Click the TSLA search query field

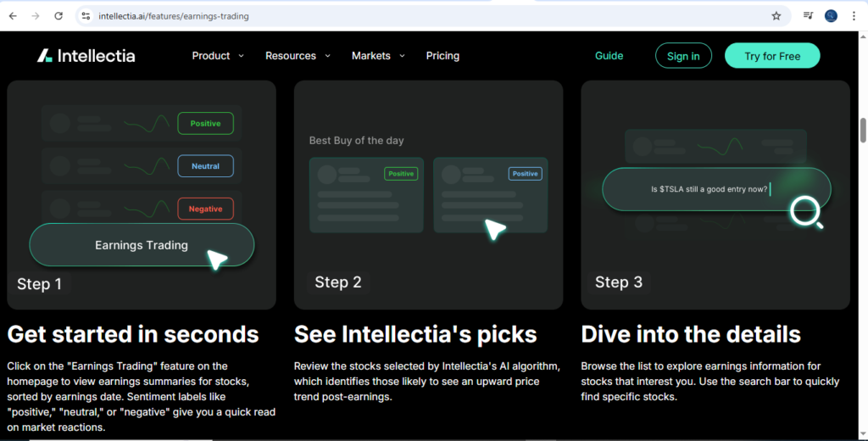(x=716, y=189)
